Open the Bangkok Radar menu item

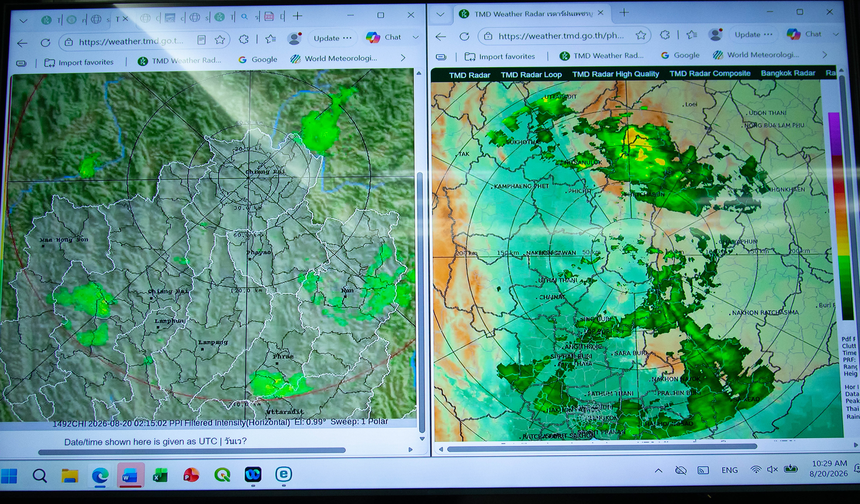point(788,73)
